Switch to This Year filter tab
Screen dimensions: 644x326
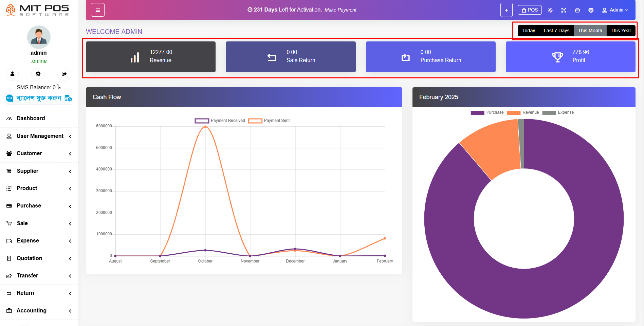pyautogui.click(x=621, y=31)
